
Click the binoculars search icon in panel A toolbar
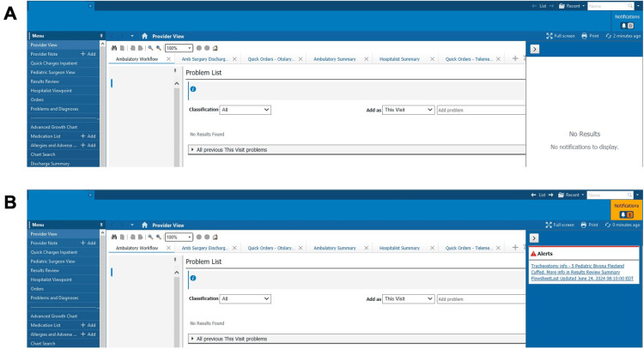(x=114, y=48)
